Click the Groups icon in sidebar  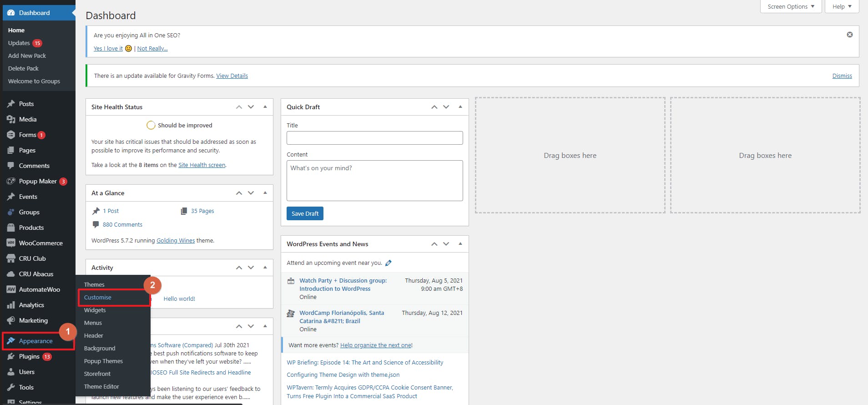pos(11,212)
